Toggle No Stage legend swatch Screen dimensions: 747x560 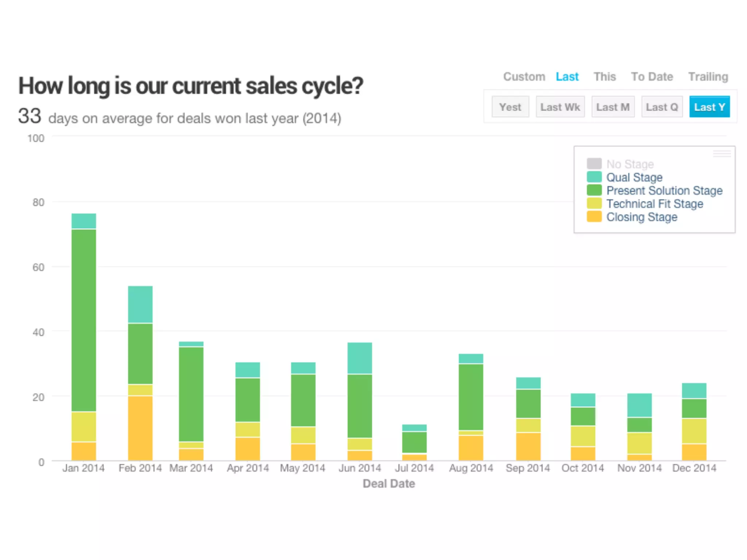pyautogui.click(x=594, y=164)
